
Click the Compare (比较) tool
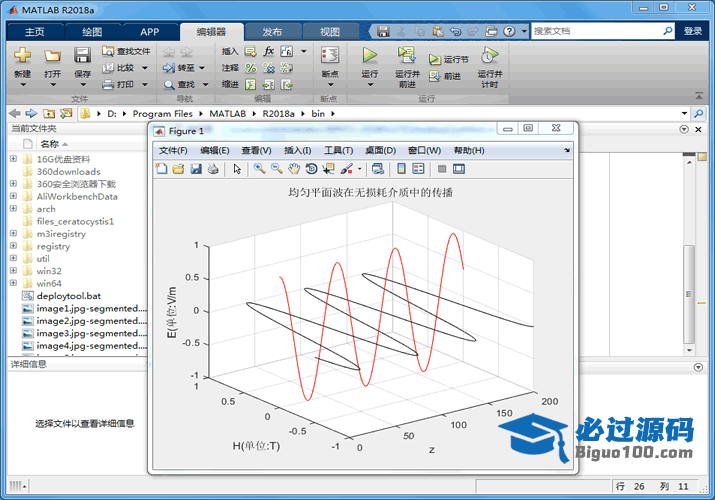coord(118,68)
